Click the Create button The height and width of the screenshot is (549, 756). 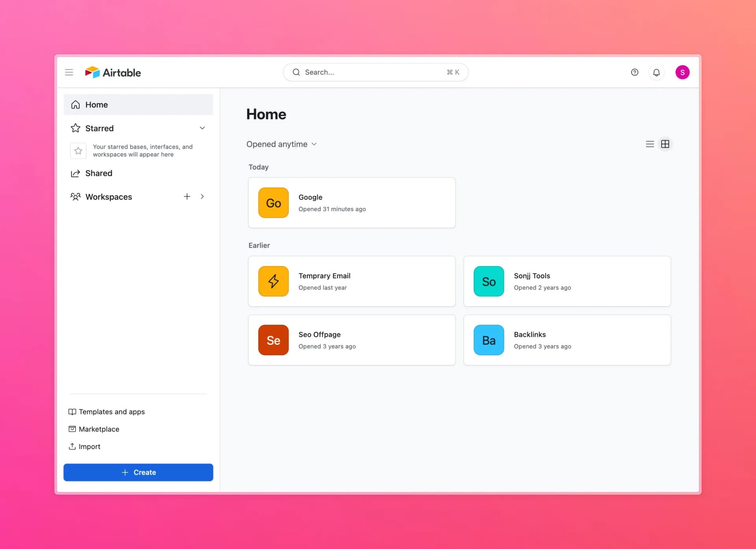(138, 472)
